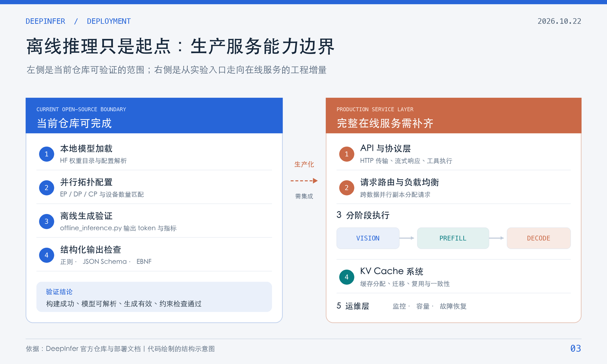The height and width of the screenshot is (364, 607).
Task: Click blue number 2 badge beside 并行拓扑配置
Action: click(x=47, y=188)
